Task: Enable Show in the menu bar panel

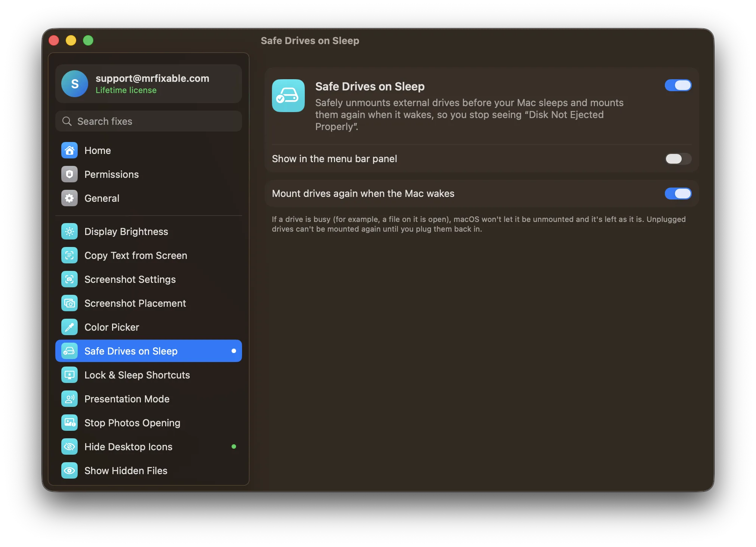Action: [x=678, y=159]
